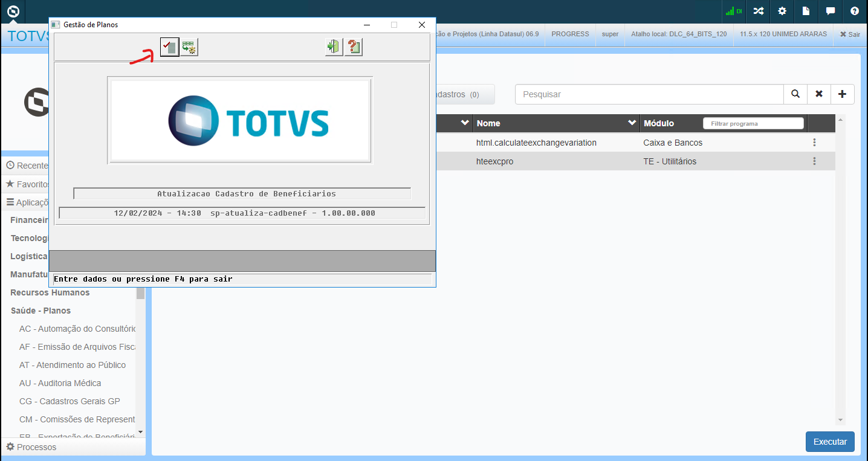Click the TOTVS logo in the dark top bar

coord(13,11)
